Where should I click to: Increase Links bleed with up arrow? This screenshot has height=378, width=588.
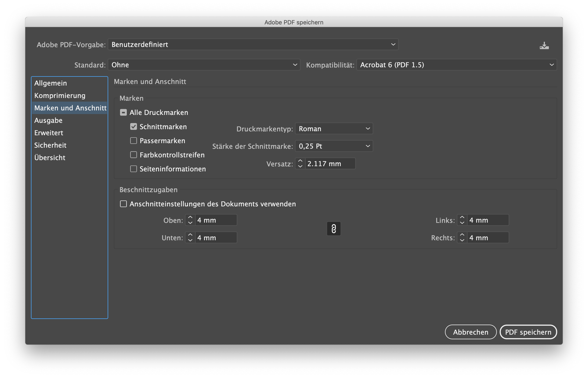462,217
